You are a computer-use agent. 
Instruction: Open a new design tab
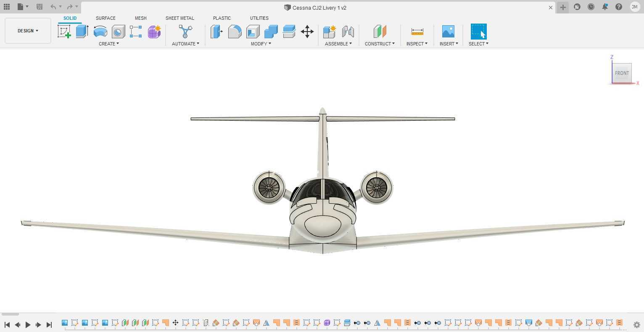pyautogui.click(x=563, y=7)
